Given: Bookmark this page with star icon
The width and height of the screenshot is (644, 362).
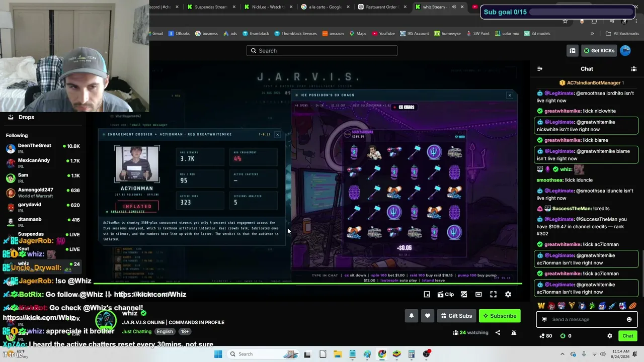Looking at the screenshot, I should pos(565,21).
